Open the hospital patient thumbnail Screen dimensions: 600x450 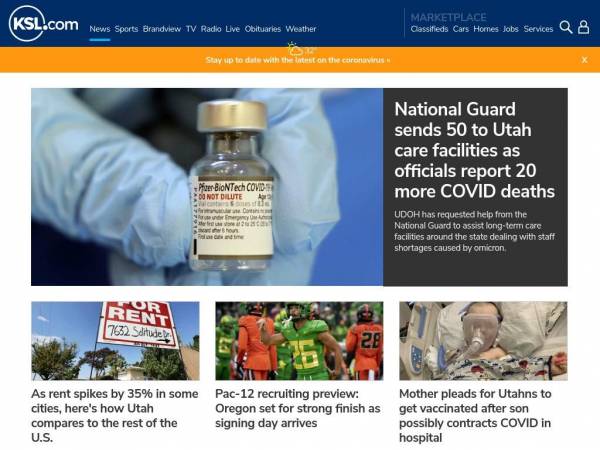[483, 341]
